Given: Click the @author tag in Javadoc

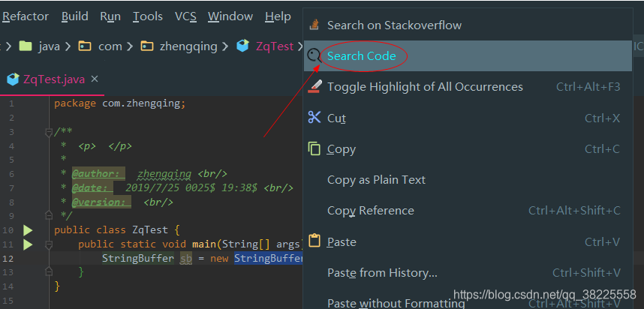Looking at the screenshot, I should coord(98,174).
